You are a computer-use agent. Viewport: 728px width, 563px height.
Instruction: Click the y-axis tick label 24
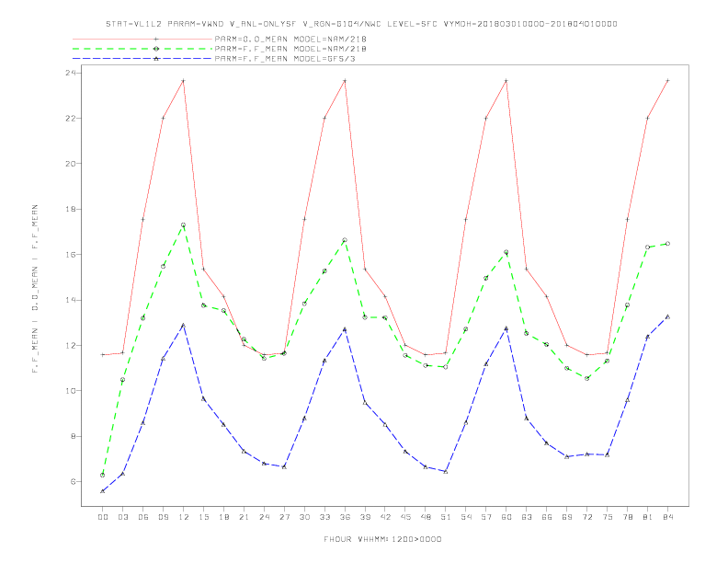[x=70, y=73]
